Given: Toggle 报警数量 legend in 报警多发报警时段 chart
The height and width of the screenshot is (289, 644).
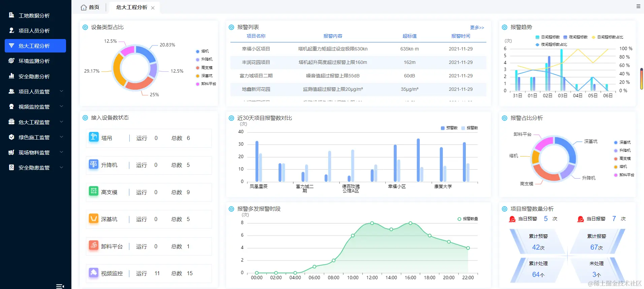Looking at the screenshot, I should tap(468, 219).
